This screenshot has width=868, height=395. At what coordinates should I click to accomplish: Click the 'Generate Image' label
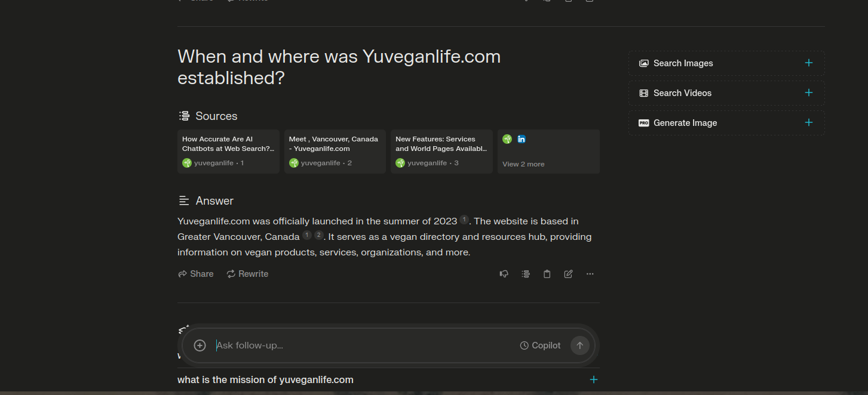point(685,123)
